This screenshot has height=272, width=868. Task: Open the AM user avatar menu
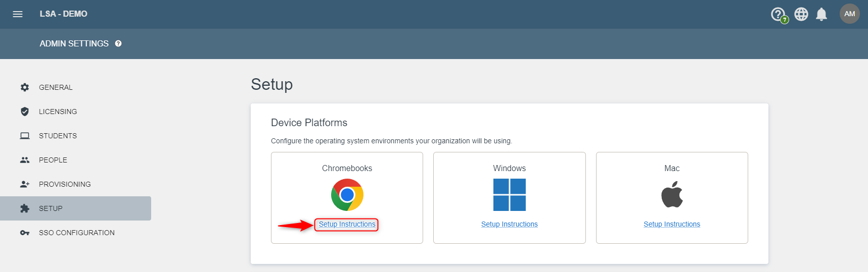coord(850,14)
